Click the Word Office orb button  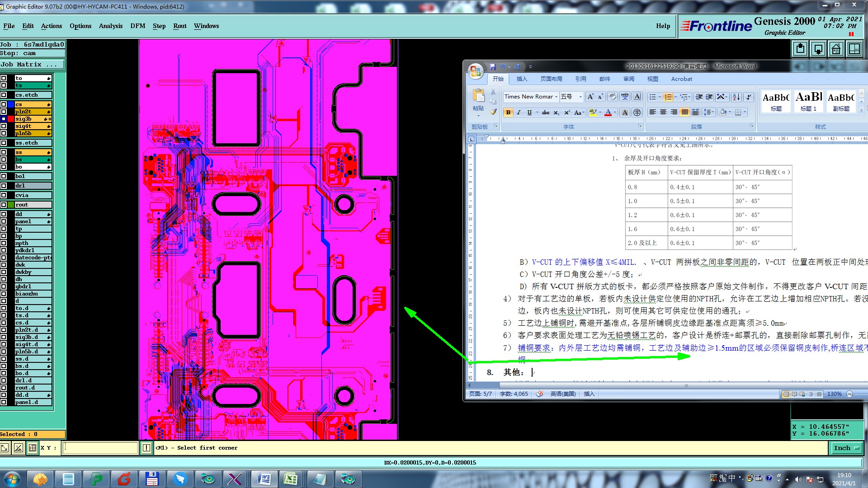point(475,71)
